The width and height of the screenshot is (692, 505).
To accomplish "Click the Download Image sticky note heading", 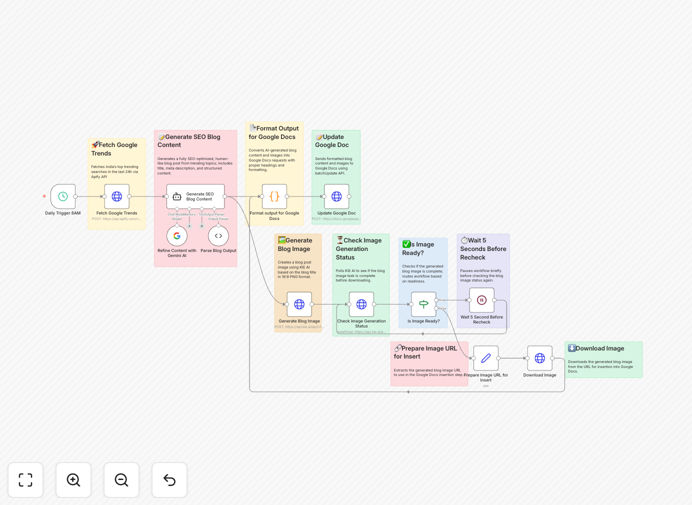I will tap(596, 348).
